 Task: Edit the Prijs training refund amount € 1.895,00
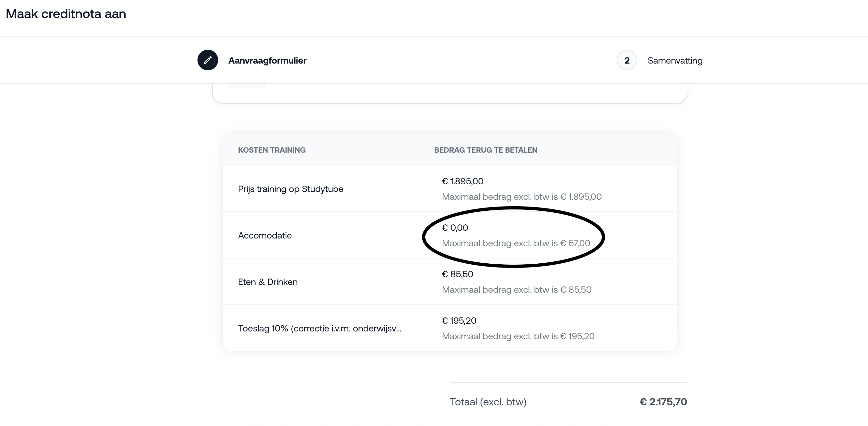coord(462,181)
